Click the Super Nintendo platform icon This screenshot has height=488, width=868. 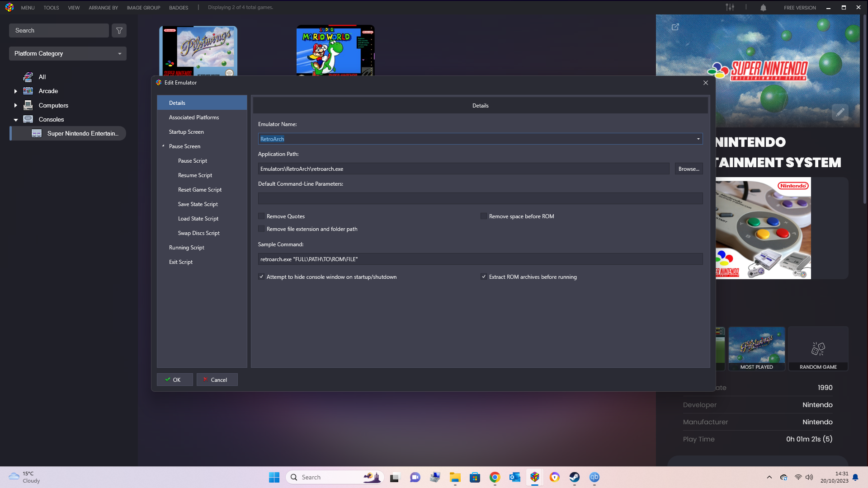coord(37,133)
